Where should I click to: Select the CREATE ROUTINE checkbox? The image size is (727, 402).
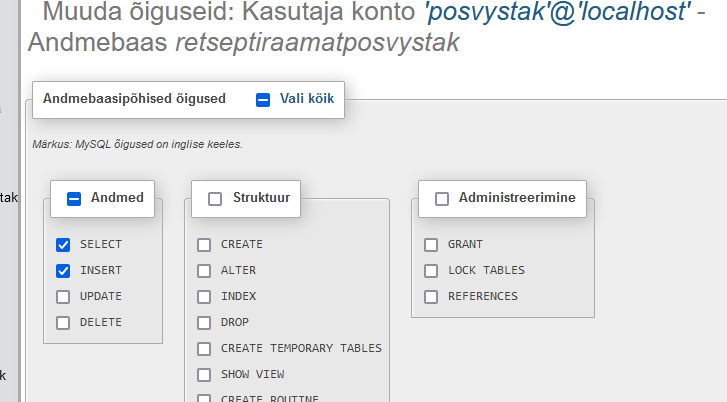pyautogui.click(x=204, y=398)
